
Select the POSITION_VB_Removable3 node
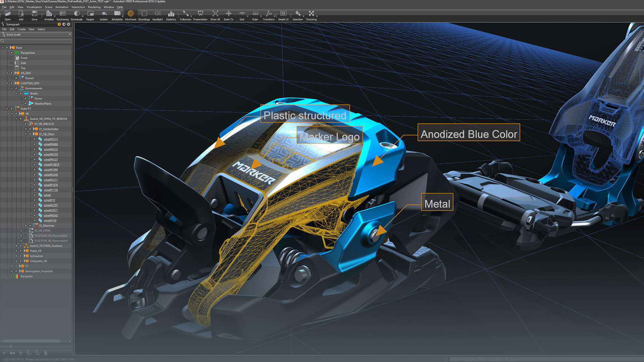(x=51, y=236)
